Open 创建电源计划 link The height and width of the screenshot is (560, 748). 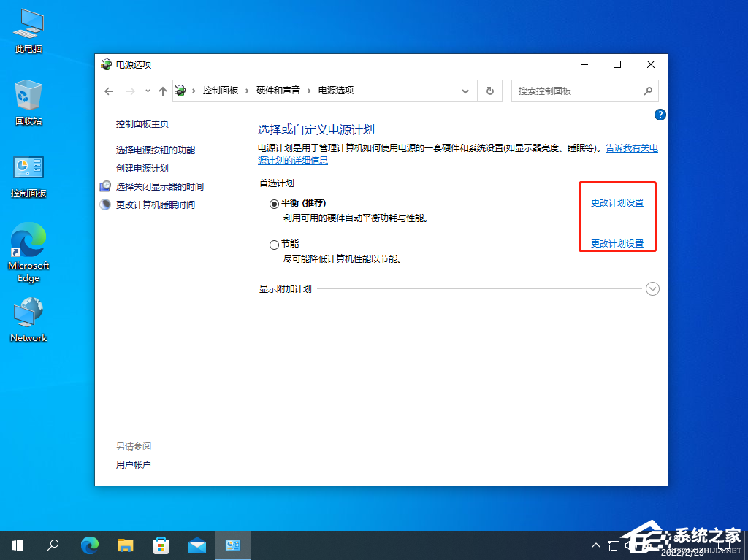(x=142, y=168)
